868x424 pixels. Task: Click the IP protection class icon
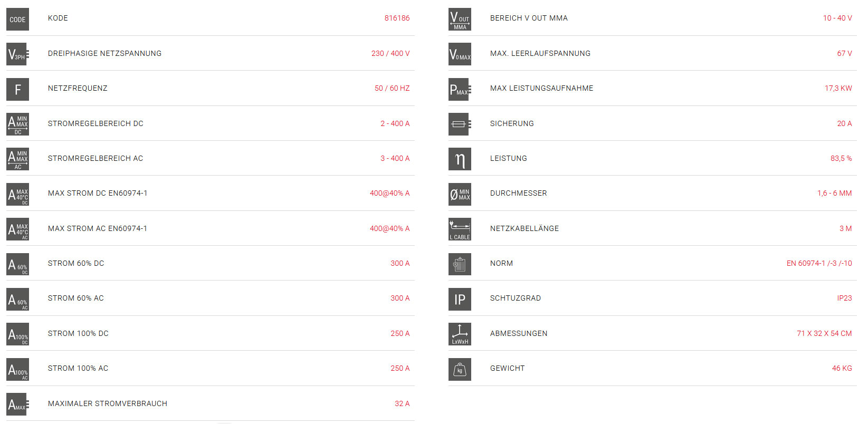tap(460, 299)
